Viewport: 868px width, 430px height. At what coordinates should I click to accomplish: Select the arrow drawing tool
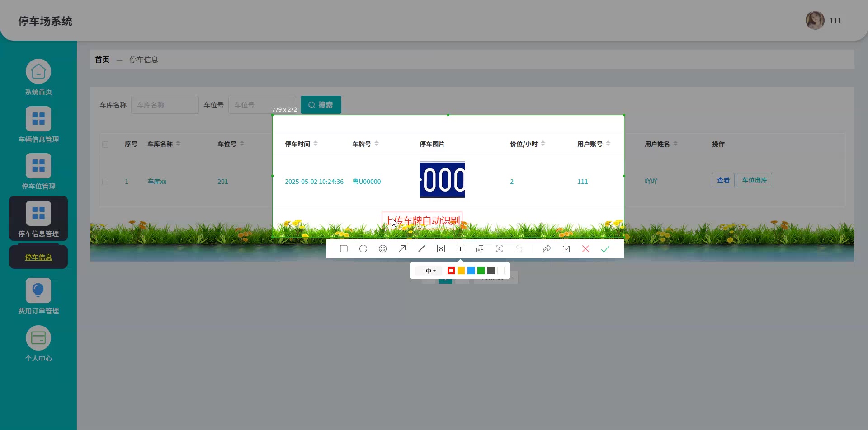point(402,249)
